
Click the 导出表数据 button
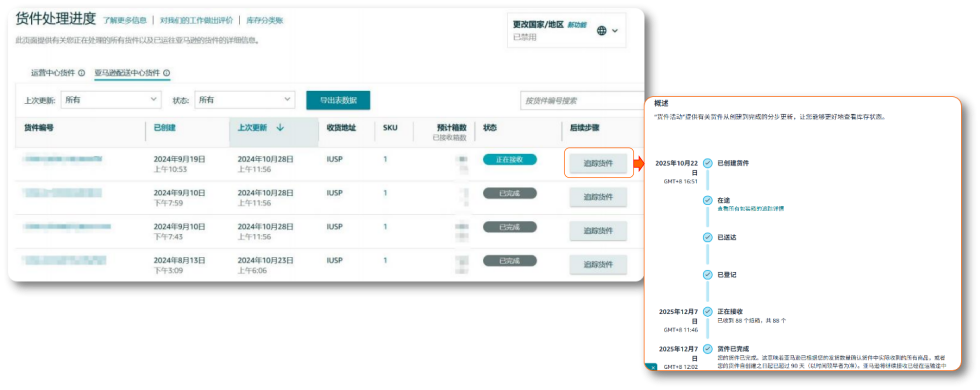pyautogui.click(x=338, y=100)
